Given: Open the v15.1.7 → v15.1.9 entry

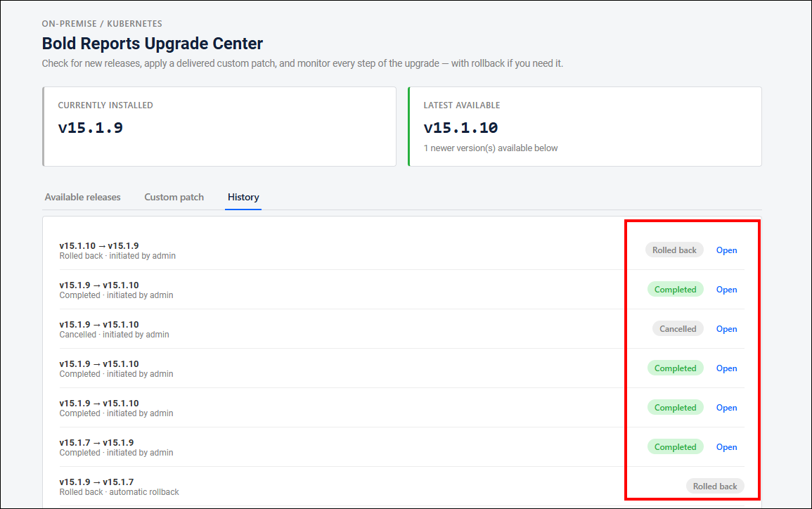Looking at the screenshot, I should click(726, 447).
